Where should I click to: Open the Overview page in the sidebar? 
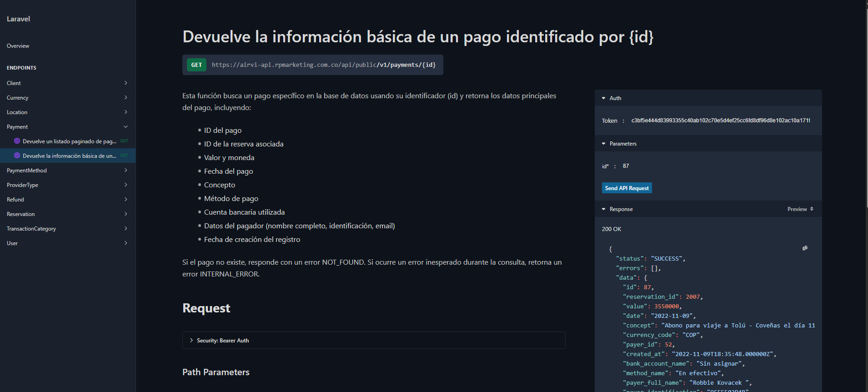point(18,46)
